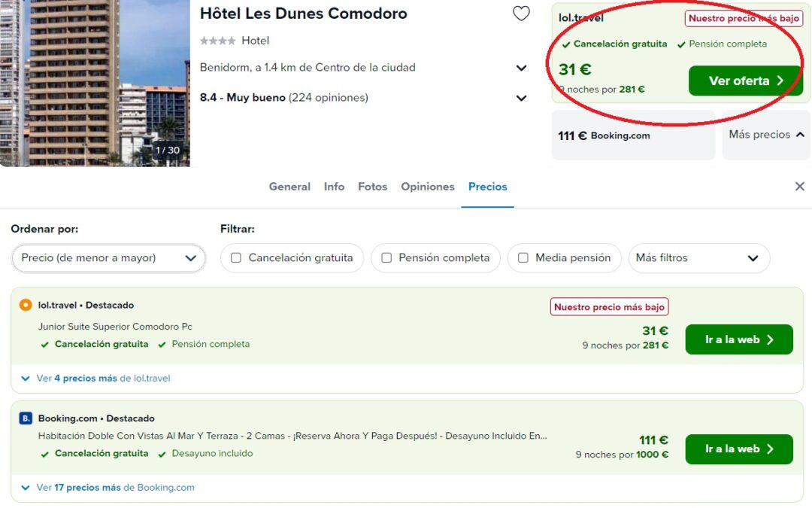Open the hotel photo thumbnail 1/30

[x=95, y=83]
